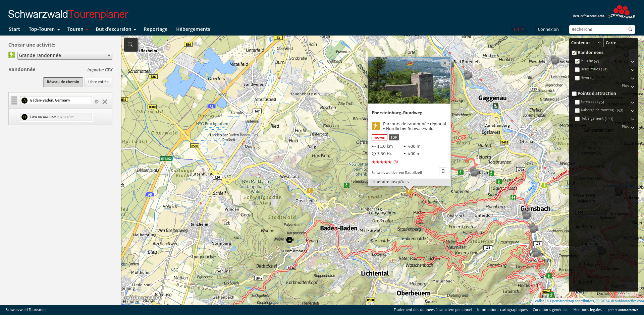
Task: Click the Ebersteinburg castle photo thumbnail
Action: (x=409, y=80)
